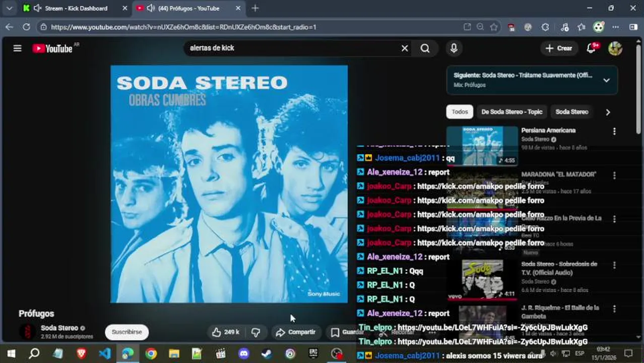Close the Kick Dashboard tab
This screenshot has height=363, width=644.
tap(125, 8)
